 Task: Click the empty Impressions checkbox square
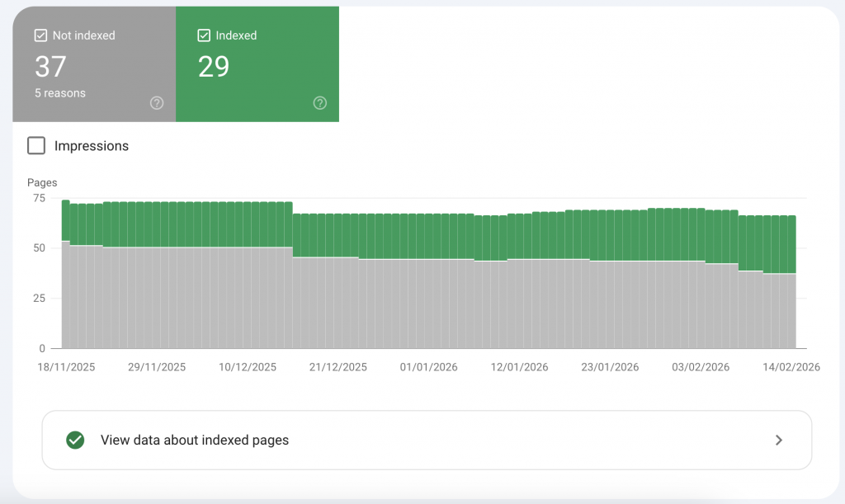point(36,145)
